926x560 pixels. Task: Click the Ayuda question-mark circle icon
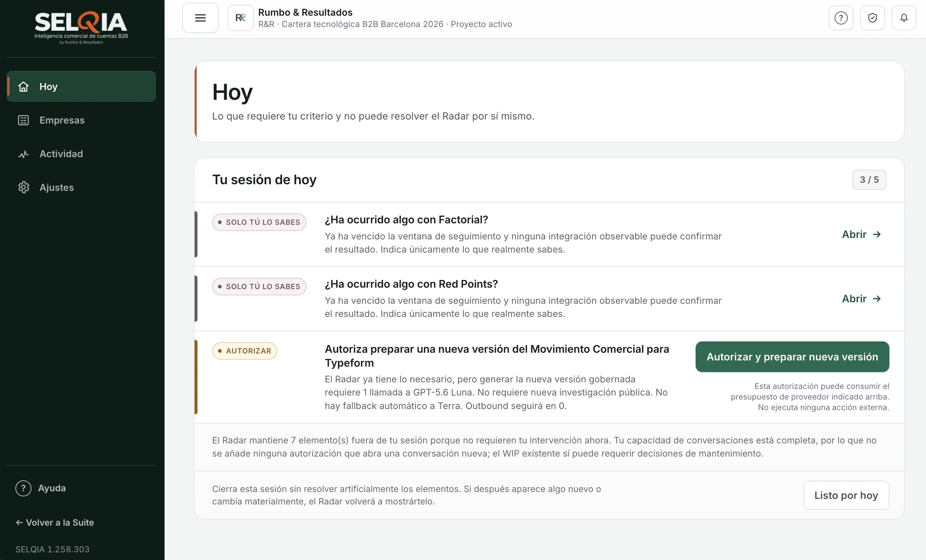23,488
